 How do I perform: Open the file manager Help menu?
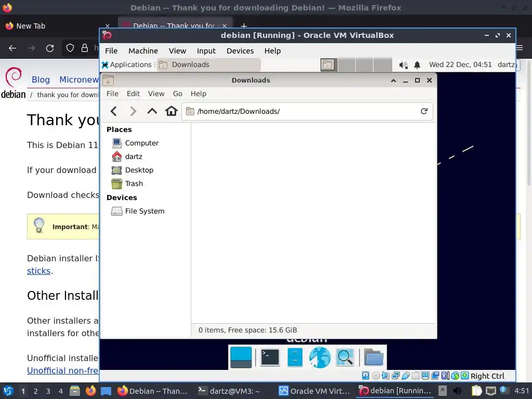coord(198,94)
